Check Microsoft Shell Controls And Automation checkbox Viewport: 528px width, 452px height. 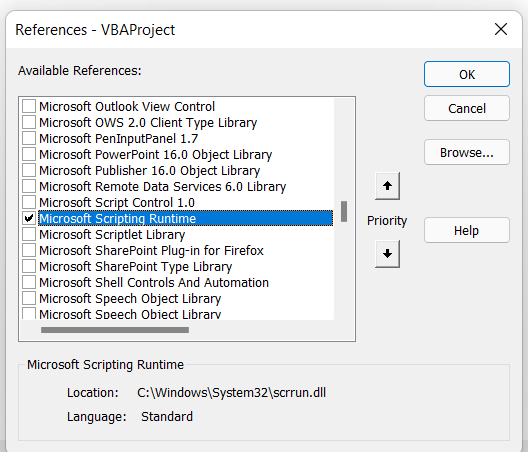pos(29,282)
